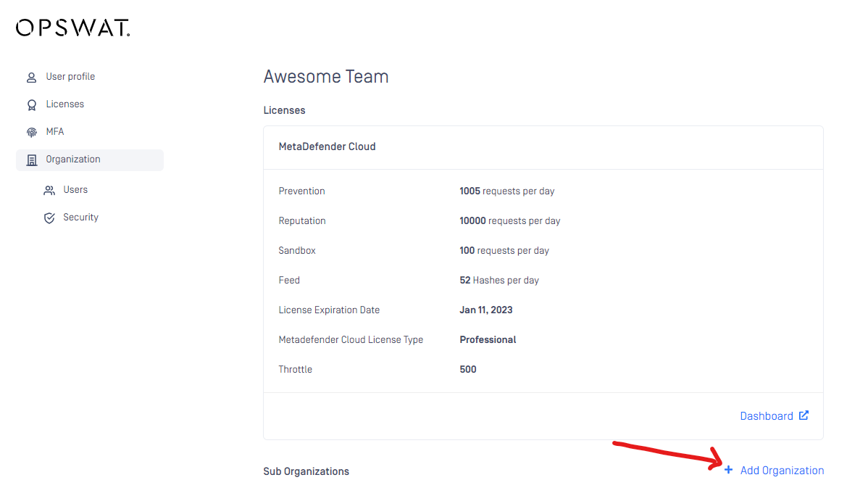Click the 10000 requests per day value
This screenshot has height=488, width=868.
point(510,221)
